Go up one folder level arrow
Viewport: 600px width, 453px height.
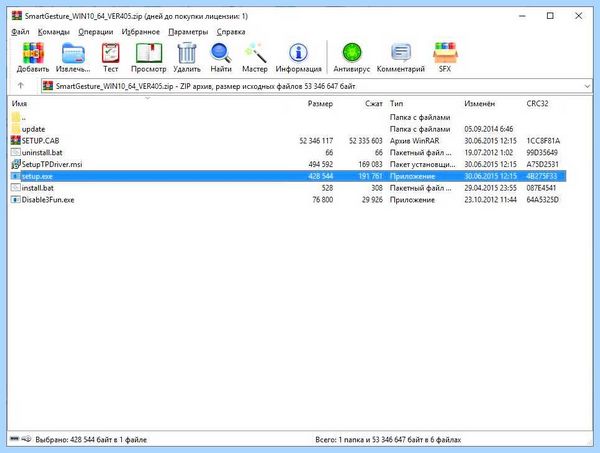[x=21, y=86]
